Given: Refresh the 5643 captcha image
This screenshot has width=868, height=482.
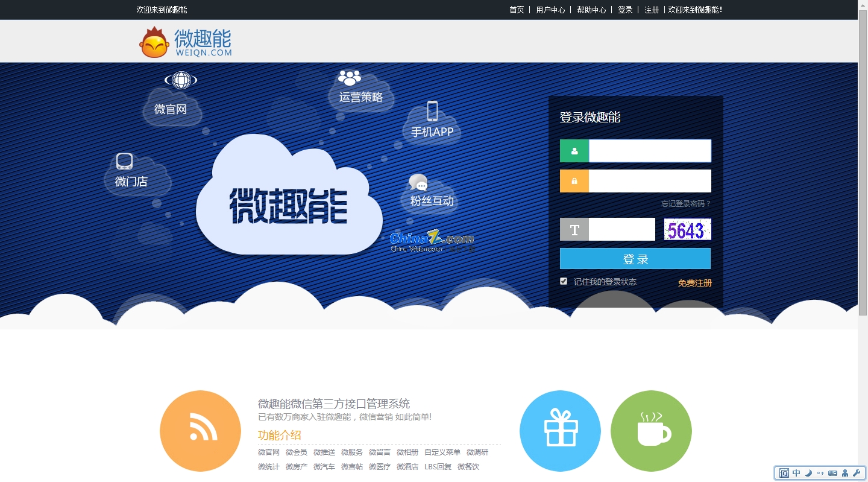Looking at the screenshot, I should [688, 230].
